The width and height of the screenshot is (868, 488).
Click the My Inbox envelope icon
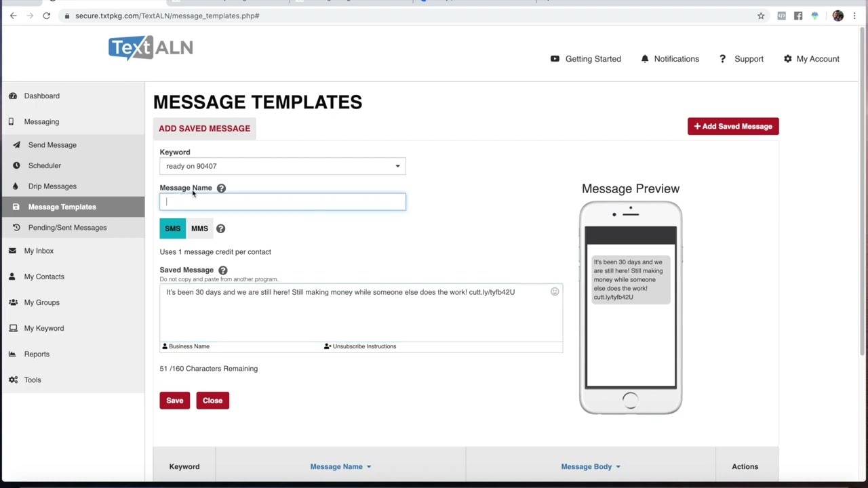(13, 251)
